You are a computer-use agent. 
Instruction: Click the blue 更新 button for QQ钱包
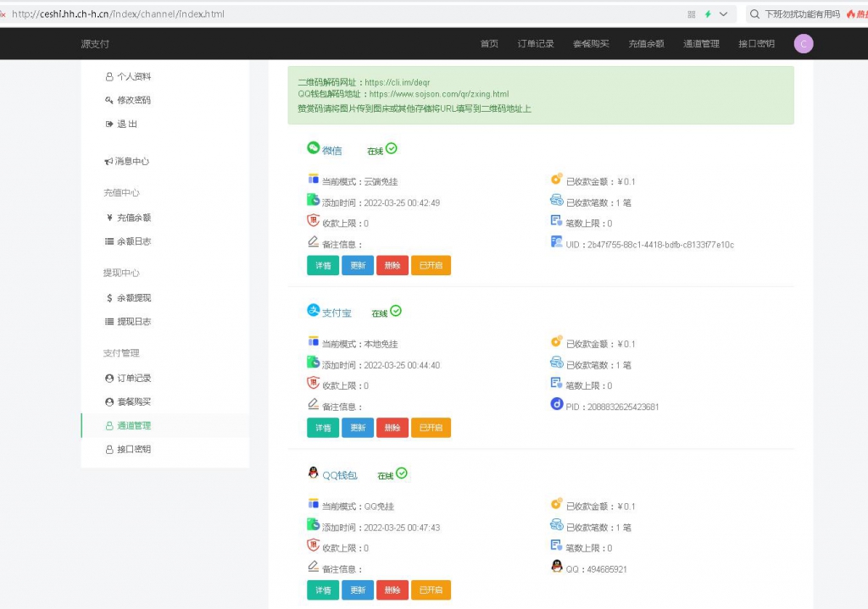[x=358, y=590]
